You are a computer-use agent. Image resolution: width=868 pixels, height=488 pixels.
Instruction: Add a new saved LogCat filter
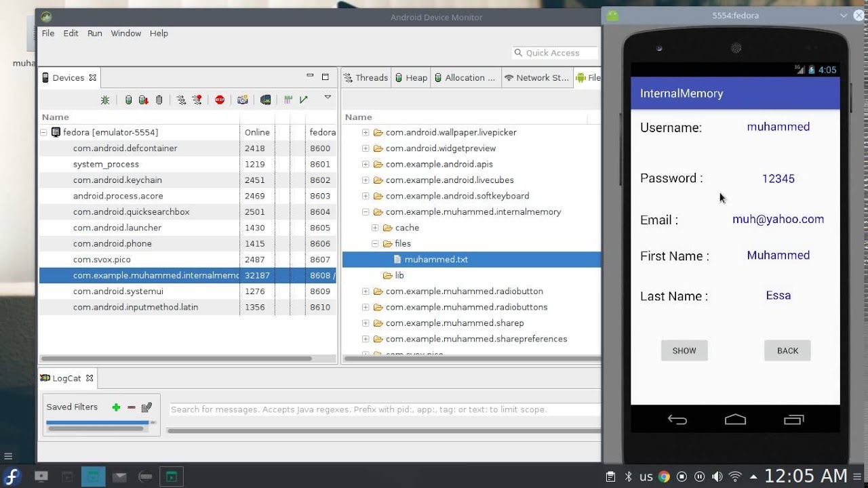pyautogui.click(x=116, y=407)
